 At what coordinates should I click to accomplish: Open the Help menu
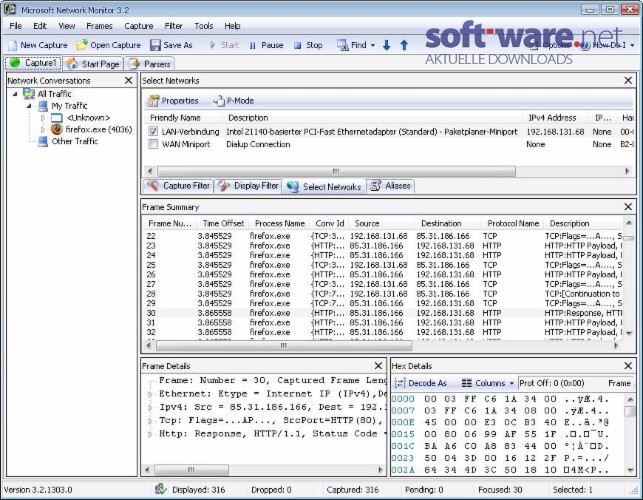coord(232,26)
